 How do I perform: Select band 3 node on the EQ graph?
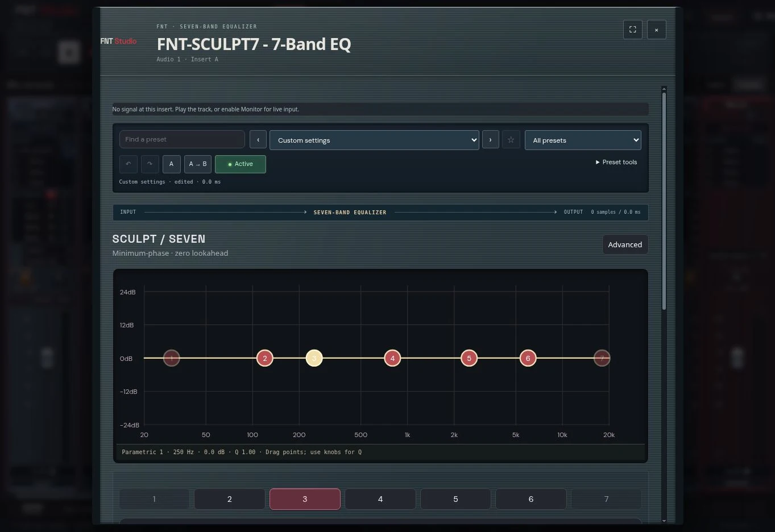314,358
